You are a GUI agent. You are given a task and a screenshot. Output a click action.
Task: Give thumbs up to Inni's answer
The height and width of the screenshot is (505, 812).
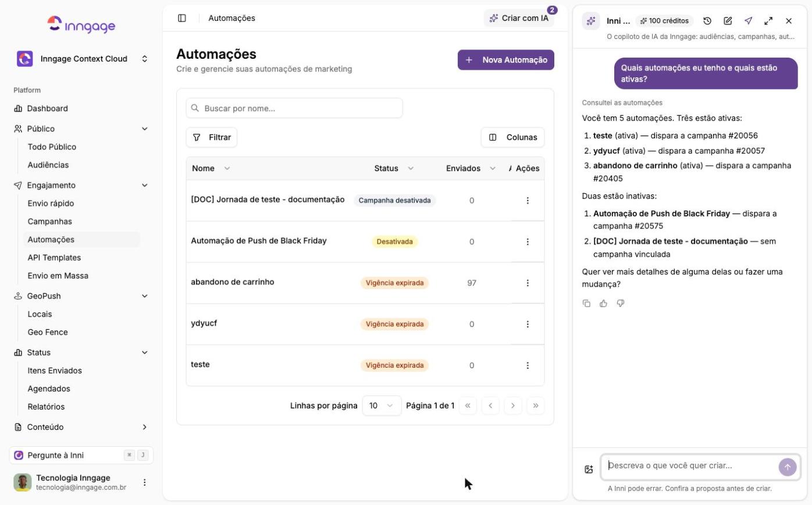(x=603, y=303)
